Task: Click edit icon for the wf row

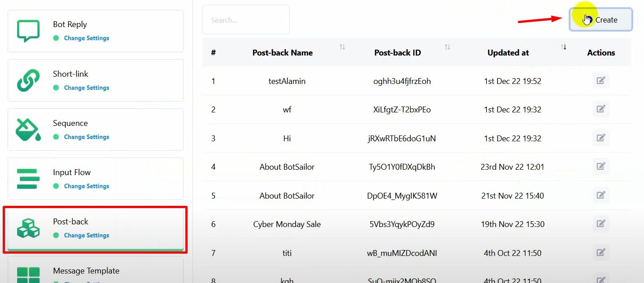Action: [601, 109]
